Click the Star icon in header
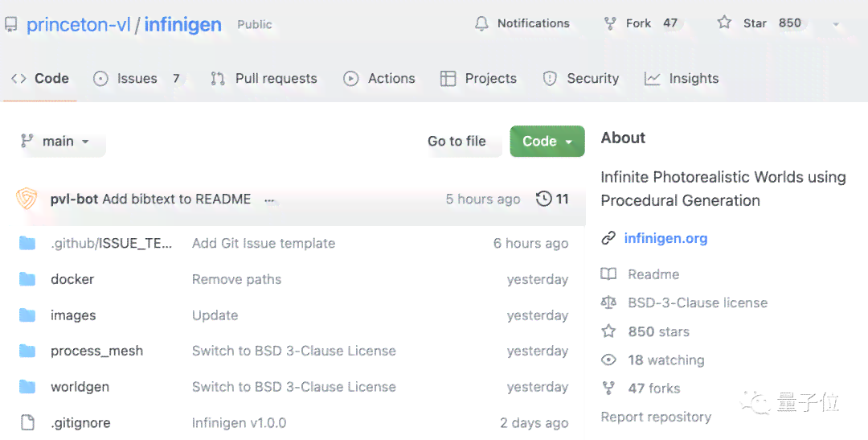This screenshot has height=440, width=868. pos(724,23)
